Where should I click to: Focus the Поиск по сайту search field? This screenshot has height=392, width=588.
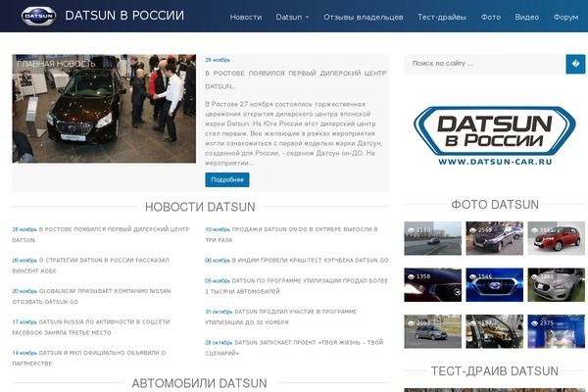point(485,64)
